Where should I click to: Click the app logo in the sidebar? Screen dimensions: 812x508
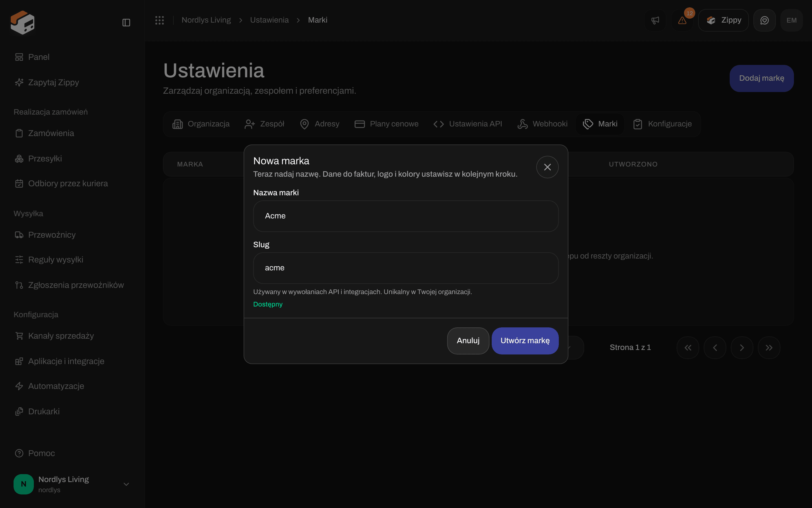pyautogui.click(x=23, y=23)
